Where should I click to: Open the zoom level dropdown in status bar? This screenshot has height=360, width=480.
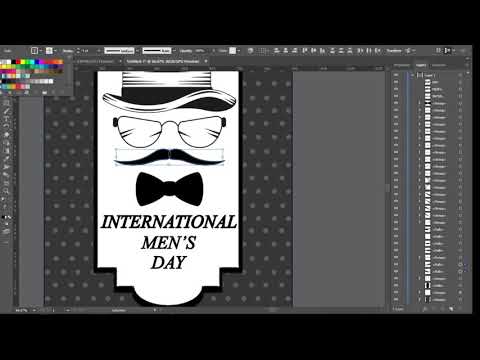(x=34, y=310)
